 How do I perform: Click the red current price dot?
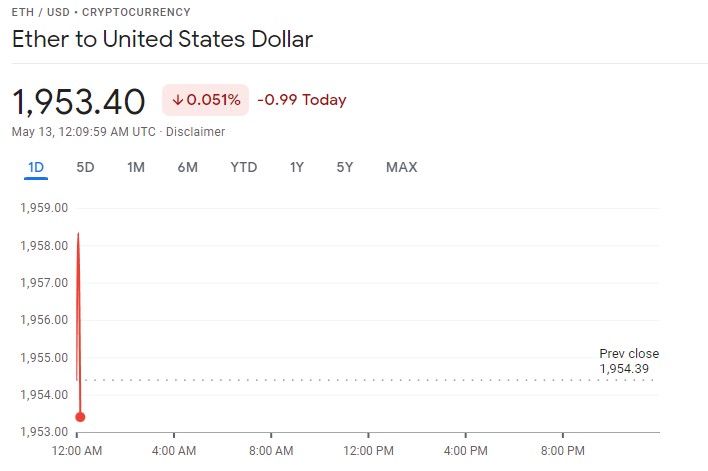pyautogui.click(x=80, y=417)
